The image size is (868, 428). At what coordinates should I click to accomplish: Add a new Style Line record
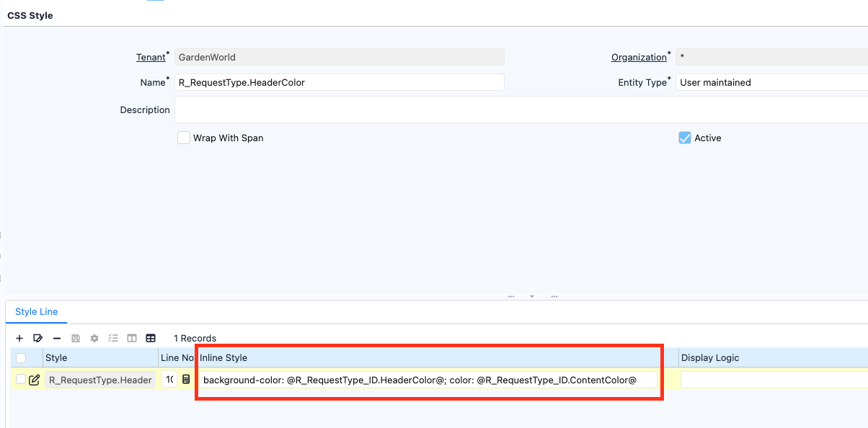click(19, 338)
